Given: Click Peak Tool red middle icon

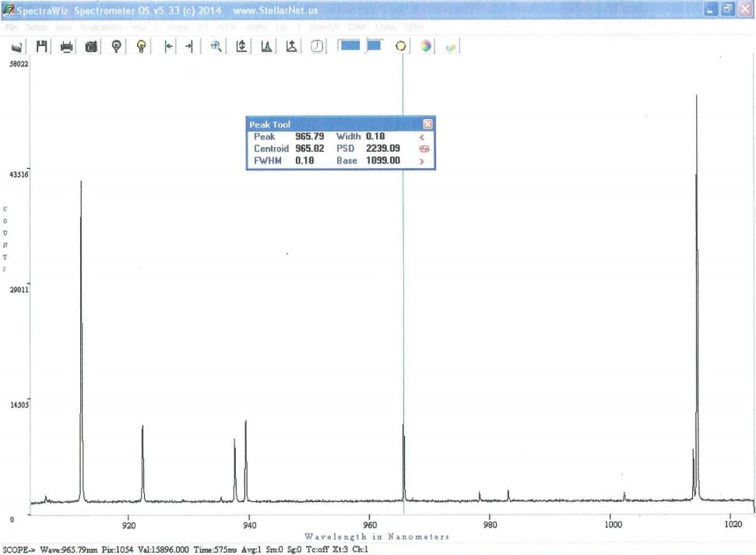Looking at the screenshot, I should click(424, 149).
